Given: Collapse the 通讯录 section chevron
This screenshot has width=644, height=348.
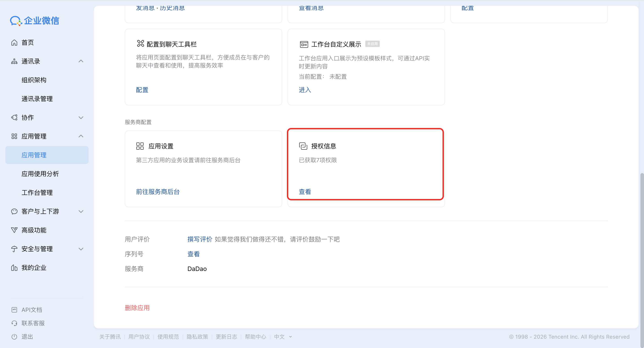Looking at the screenshot, I should [81, 61].
